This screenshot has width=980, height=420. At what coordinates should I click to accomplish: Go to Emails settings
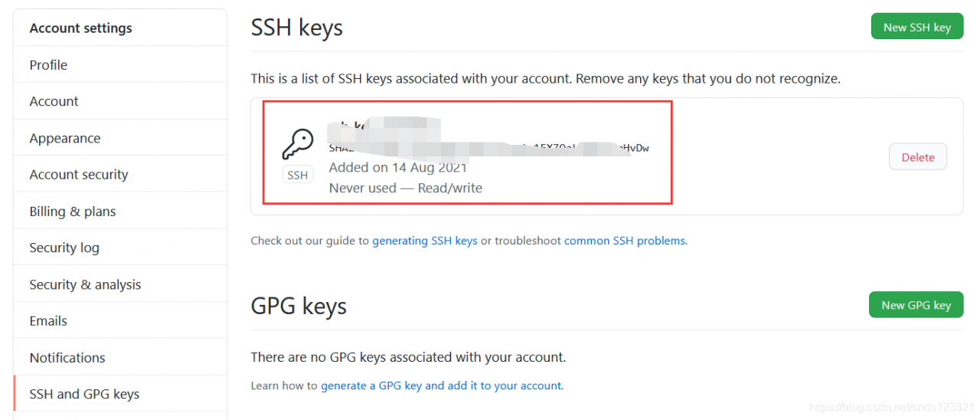(48, 321)
